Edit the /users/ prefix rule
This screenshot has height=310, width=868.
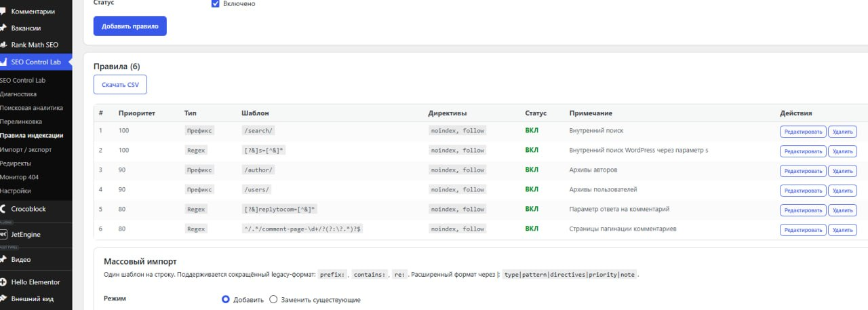pos(803,191)
